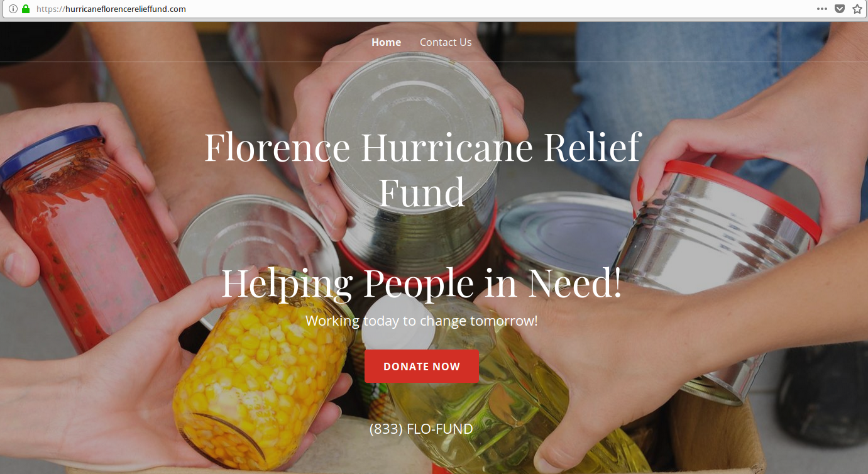Screen dimensions: 868x474
Task: Bookmark this page with the star icon
Action: tap(857, 9)
